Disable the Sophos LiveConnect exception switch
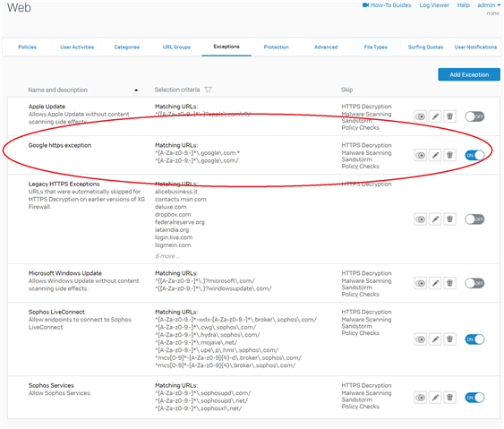The width and height of the screenshot is (504, 429). (474, 339)
